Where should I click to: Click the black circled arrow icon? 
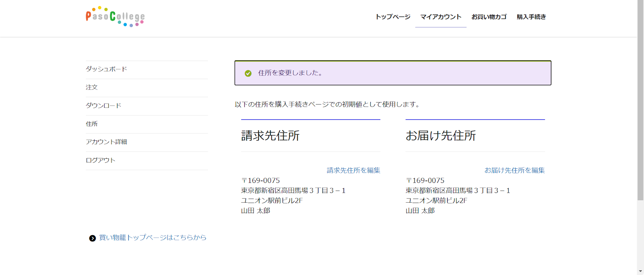[x=93, y=238]
